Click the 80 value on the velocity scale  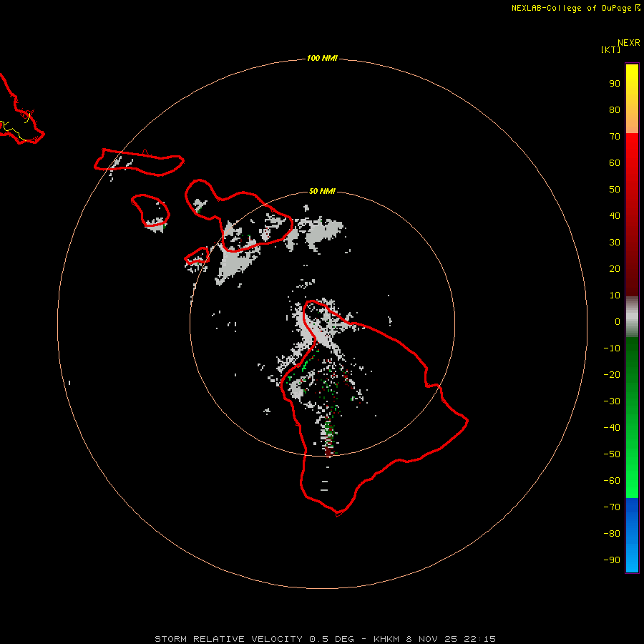coord(615,110)
